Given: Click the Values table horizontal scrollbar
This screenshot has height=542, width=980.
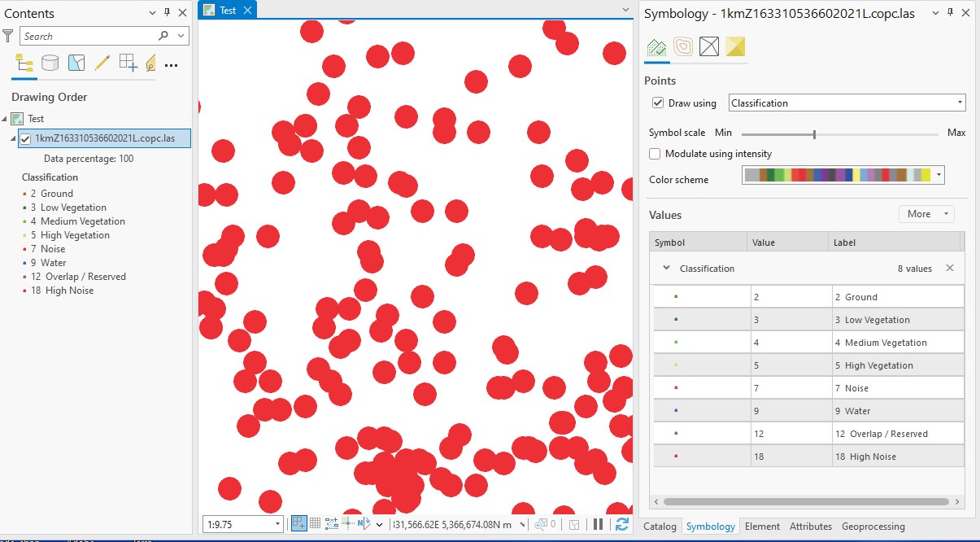Looking at the screenshot, I should click(806, 502).
